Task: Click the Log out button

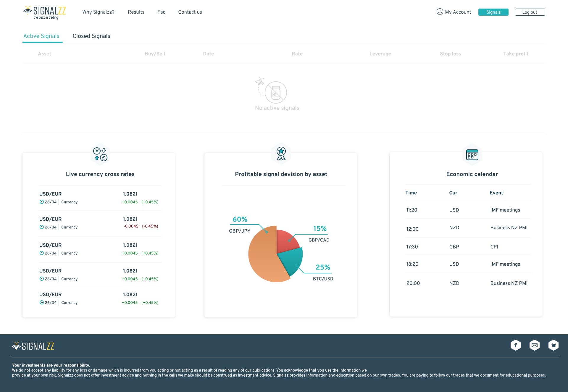Action: [x=530, y=12]
